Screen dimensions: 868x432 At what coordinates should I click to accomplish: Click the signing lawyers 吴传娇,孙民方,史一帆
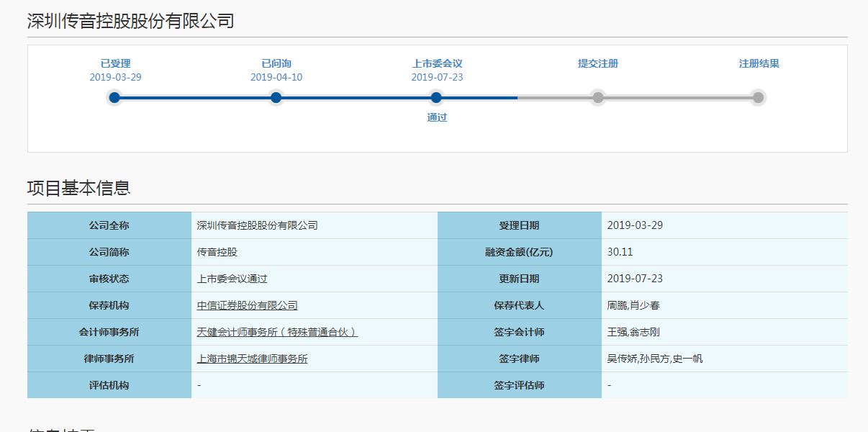[x=655, y=359]
